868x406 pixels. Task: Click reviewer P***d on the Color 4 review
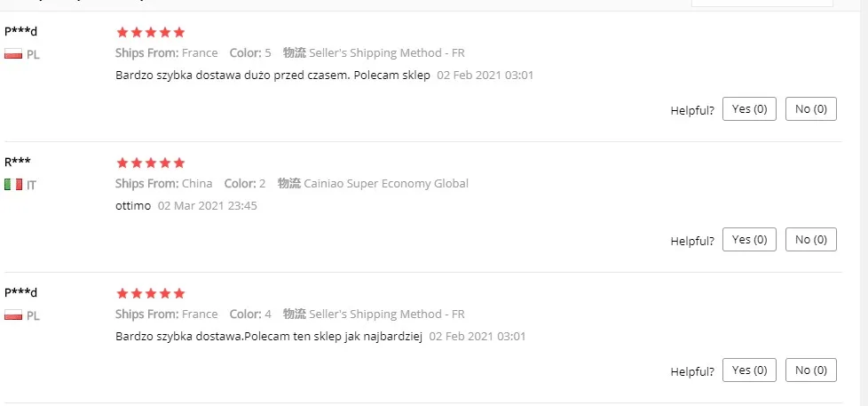tap(21, 292)
